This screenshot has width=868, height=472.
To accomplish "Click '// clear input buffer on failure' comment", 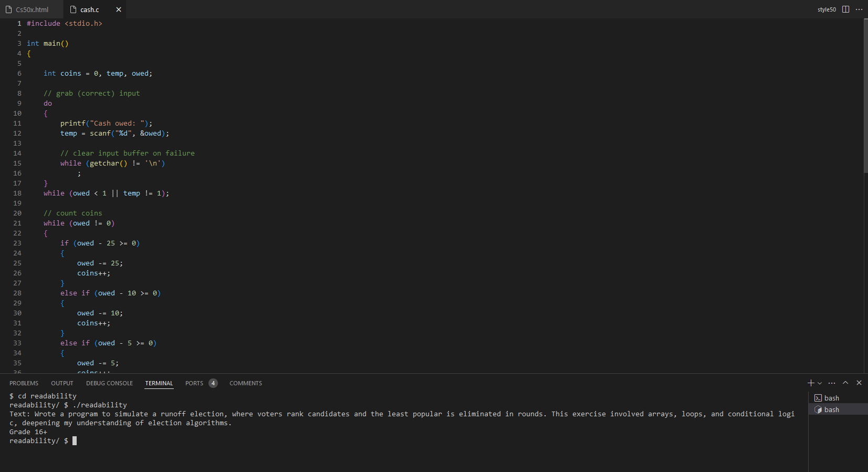I will pos(128,153).
